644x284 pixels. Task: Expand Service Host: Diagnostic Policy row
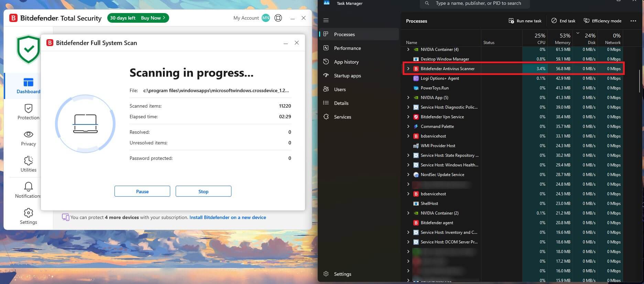point(408,107)
